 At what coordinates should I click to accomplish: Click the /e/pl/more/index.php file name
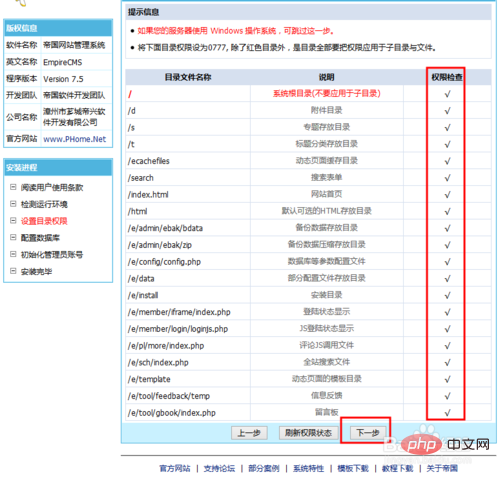pos(166,346)
